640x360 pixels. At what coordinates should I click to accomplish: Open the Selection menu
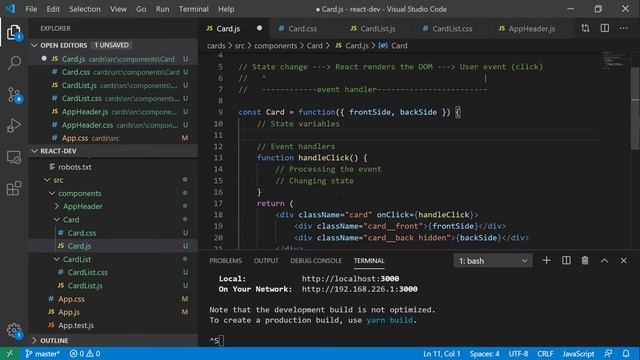[x=84, y=9]
